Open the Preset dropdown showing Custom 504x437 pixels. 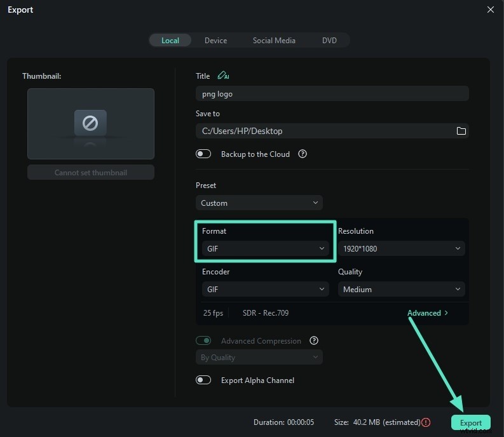click(x=259, y=203)
